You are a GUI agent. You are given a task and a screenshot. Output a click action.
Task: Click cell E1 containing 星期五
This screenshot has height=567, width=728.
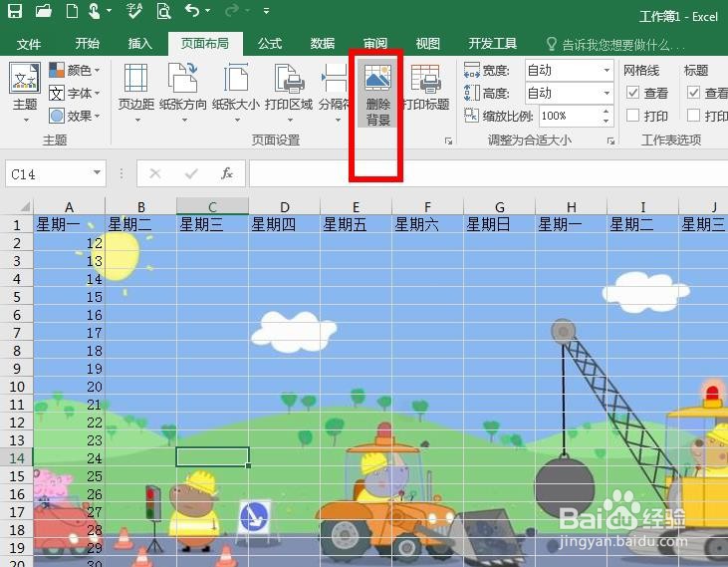[x=357, y=225]
